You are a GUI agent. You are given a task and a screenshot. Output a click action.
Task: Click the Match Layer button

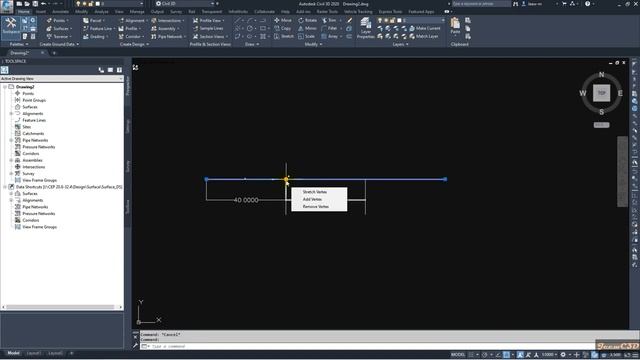[x=424, y=37]
